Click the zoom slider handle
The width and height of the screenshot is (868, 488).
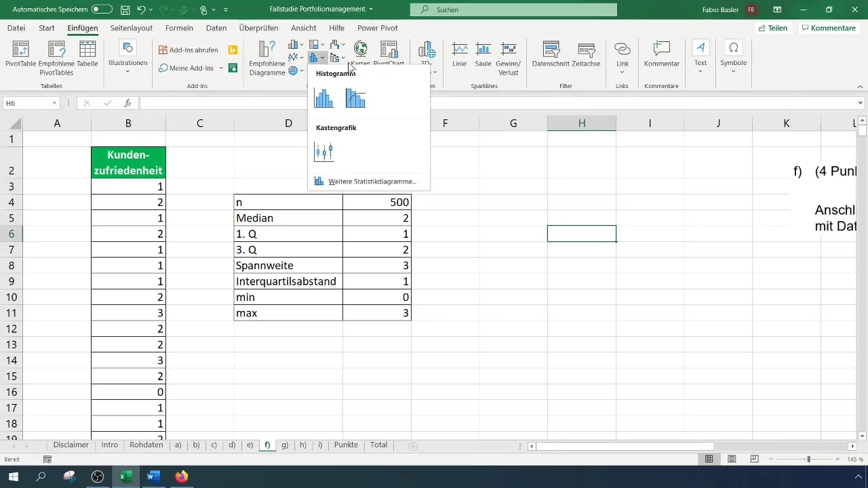808,459
